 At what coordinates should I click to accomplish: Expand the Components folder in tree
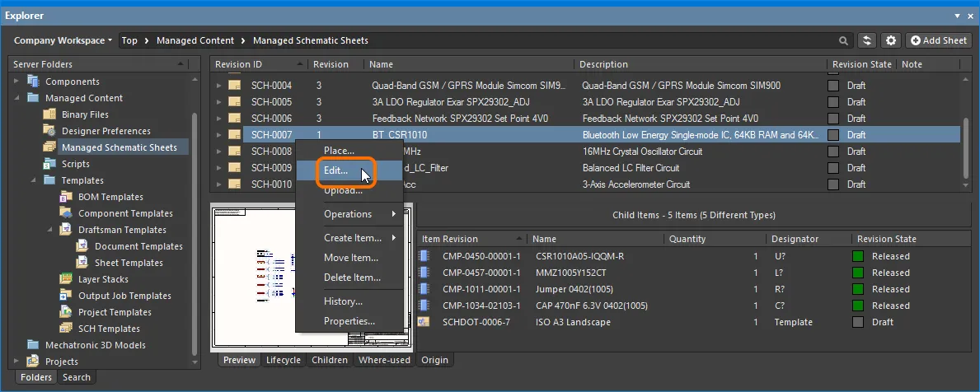point(16,82)
